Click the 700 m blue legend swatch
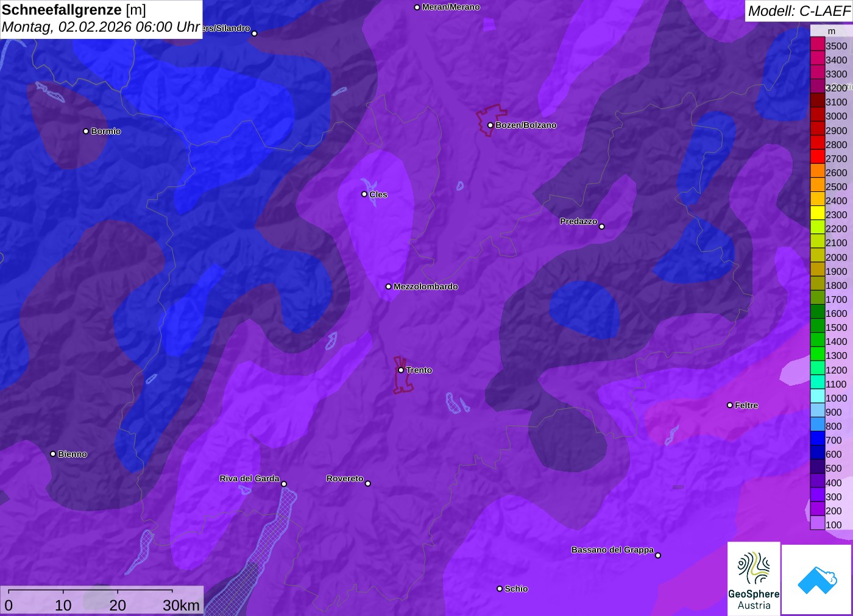Viewport: 853px width, 616px height. [818, 438]
